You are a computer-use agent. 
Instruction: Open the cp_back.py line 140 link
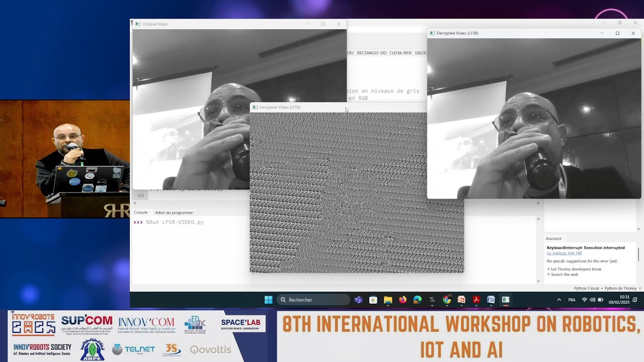tap(564, 253)
